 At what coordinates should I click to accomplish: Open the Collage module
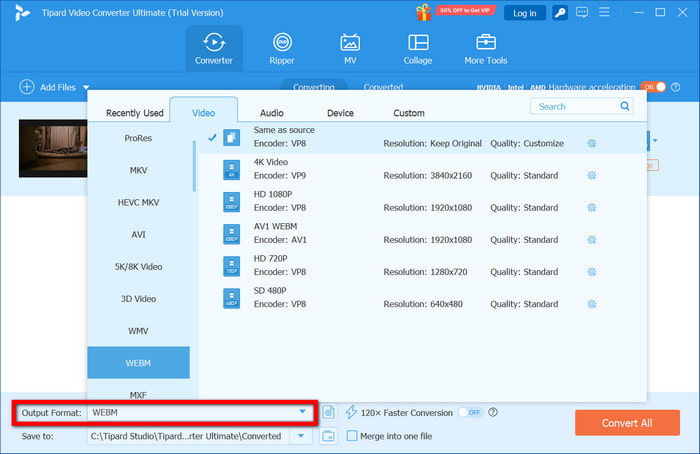coord(418,49)
